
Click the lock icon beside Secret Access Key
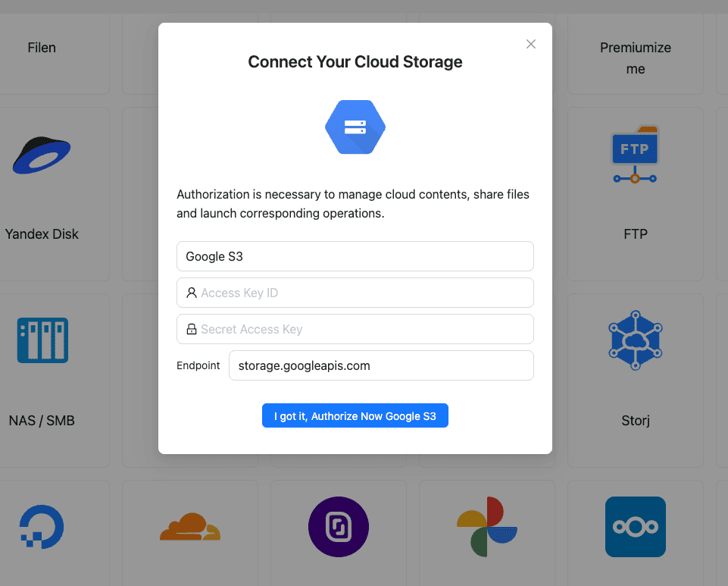pyautogui.click(x=192, y=329)
